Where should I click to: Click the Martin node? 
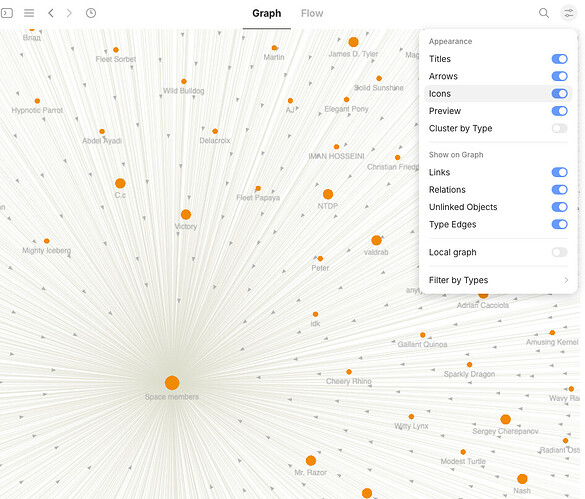274,48
